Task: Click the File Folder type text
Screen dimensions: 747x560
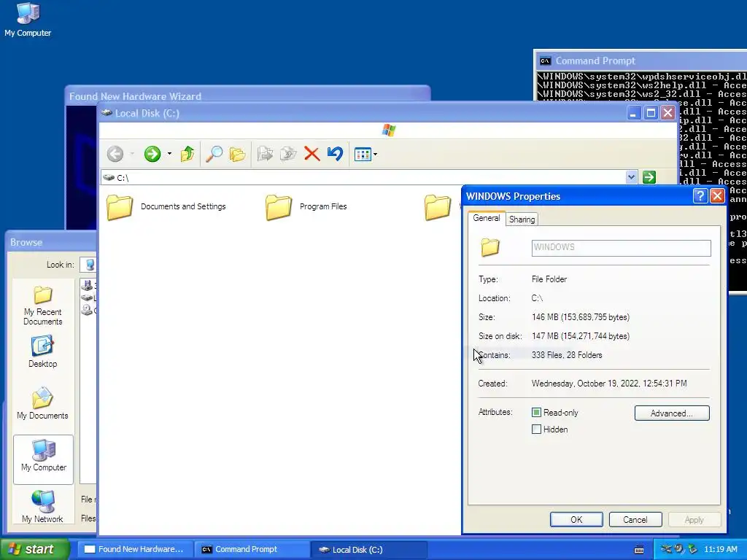Action: (549, 279)
